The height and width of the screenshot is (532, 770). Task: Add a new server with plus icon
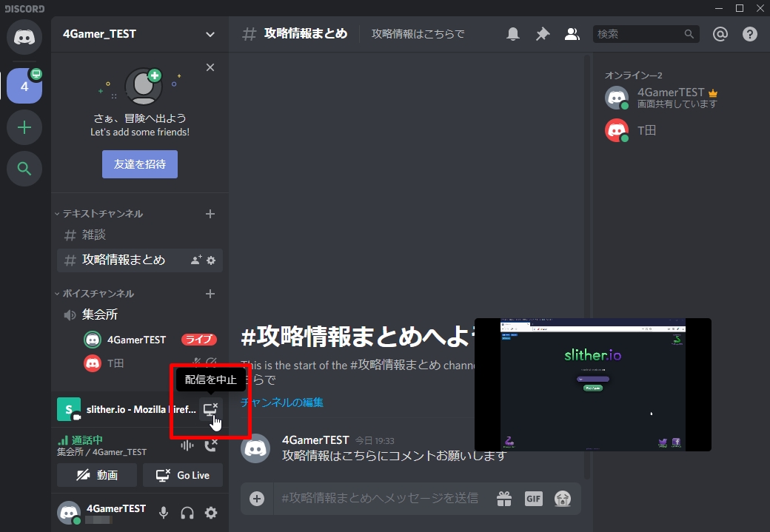[x=24, y=127]
